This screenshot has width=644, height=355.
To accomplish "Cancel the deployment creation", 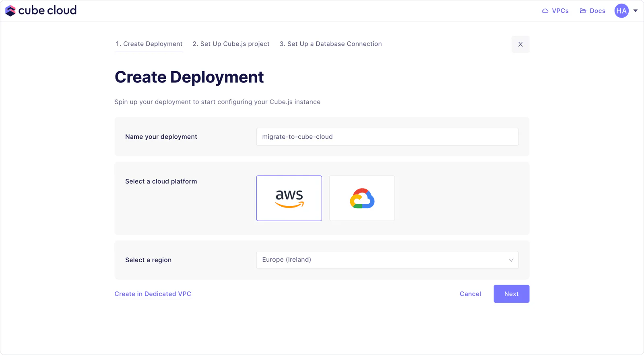I will 470,294.
